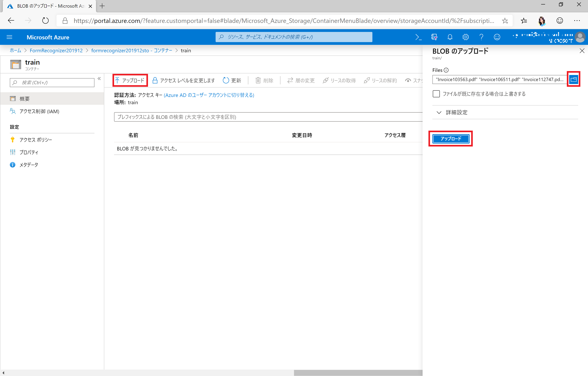Open アクセス ポリシー menu item
The width and height of the screenshot is (588, 376).
36,140
